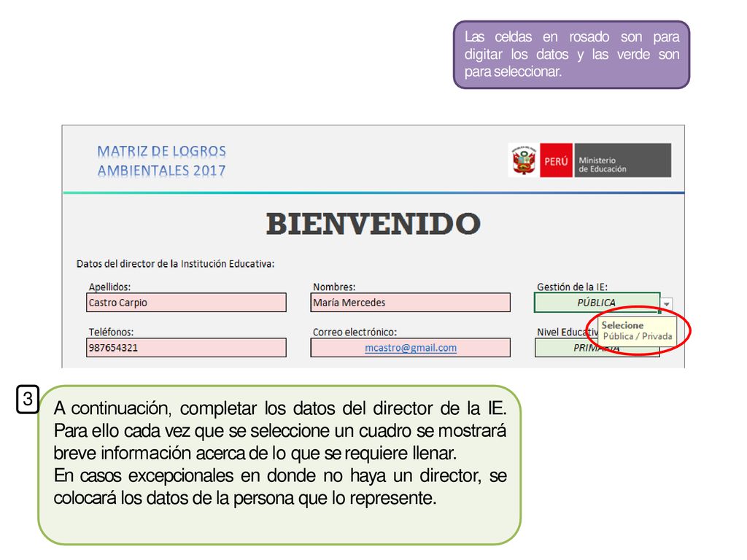
Task: Select the Nombres field containing María Mercedes
Action: click(410, 303)
